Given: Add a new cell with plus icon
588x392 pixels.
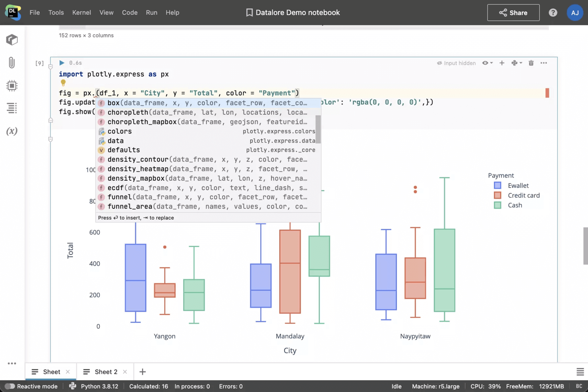Looking at the screenshot, I should (x=502, y=63).
